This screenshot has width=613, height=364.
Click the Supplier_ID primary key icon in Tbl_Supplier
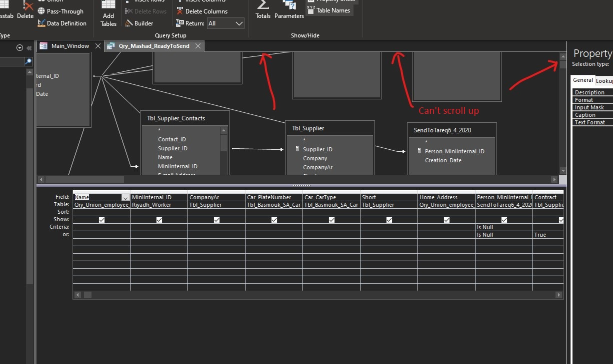[x=297, y=149]
